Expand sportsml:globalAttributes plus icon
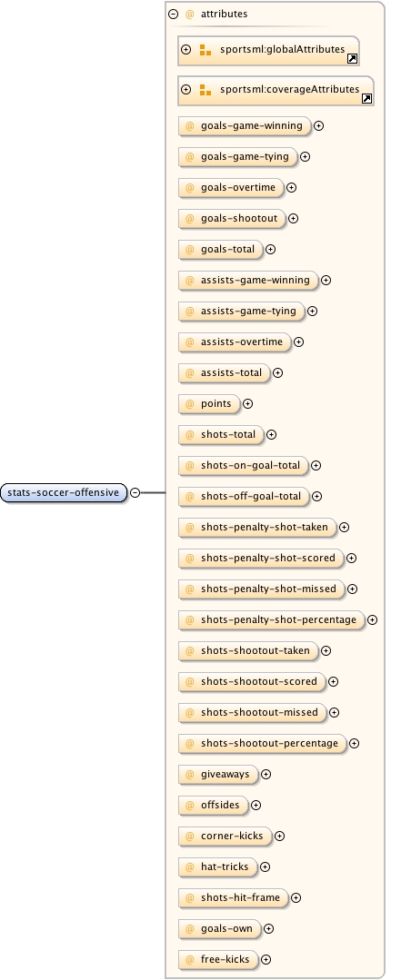 [185, 49]
